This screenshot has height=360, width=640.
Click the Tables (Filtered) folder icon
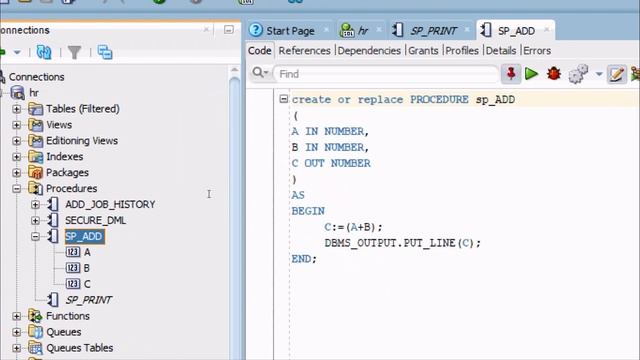(x=36, y=109)
